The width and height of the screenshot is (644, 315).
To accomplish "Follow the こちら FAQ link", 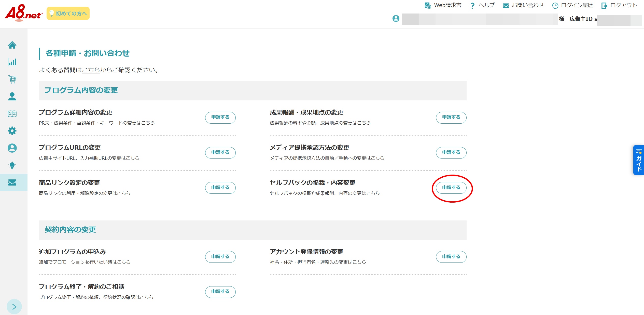I will 91,70.
